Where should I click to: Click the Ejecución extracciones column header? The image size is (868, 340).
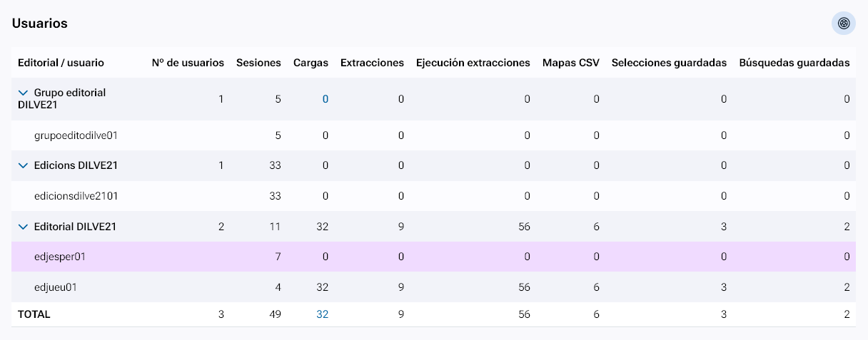coord(473,63)
